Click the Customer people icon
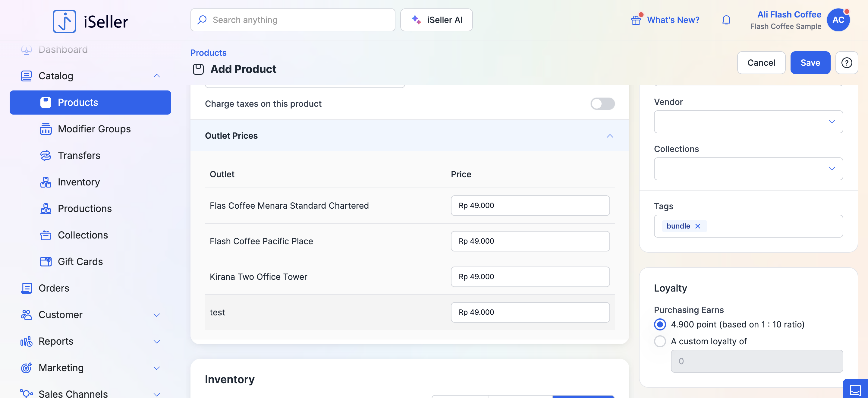 pyautogui.click(x=26, y=315)
